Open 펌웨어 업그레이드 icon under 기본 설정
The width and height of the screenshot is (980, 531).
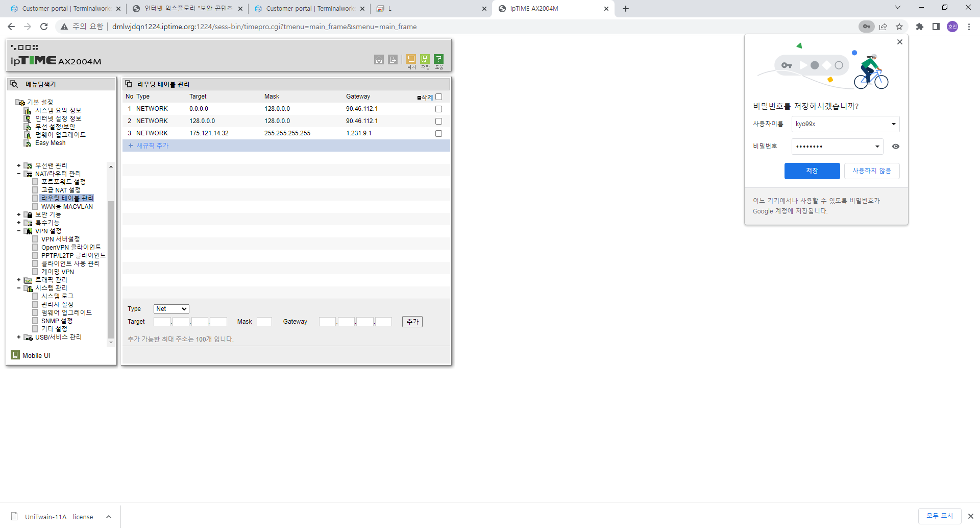click(28, 135)
